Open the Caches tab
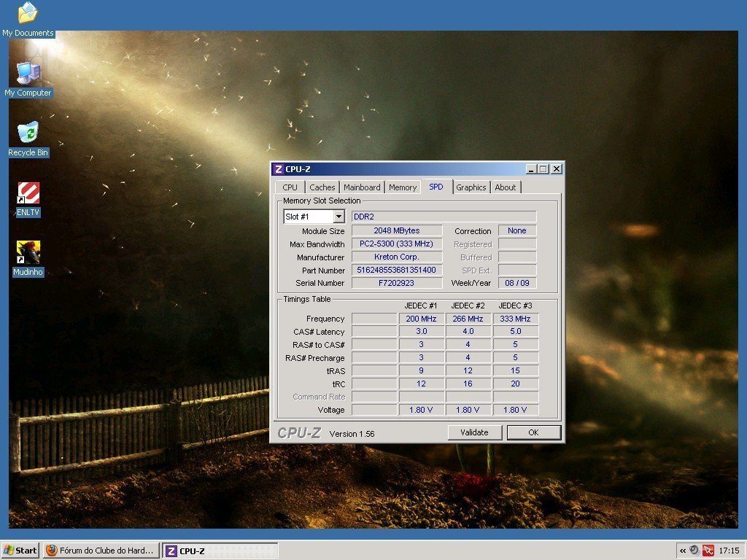 tap(322, 187)
